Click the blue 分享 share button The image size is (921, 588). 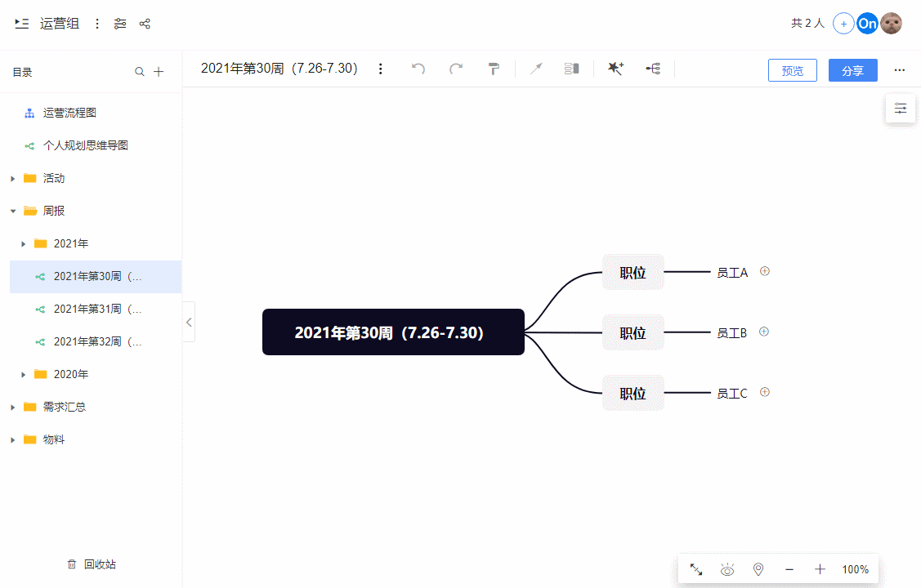[x=853, y=70]
